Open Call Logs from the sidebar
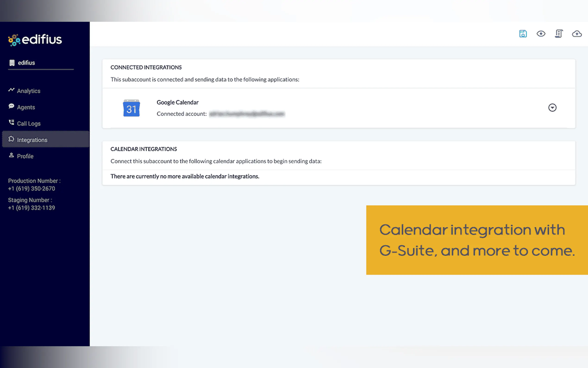 coord(29,124)
